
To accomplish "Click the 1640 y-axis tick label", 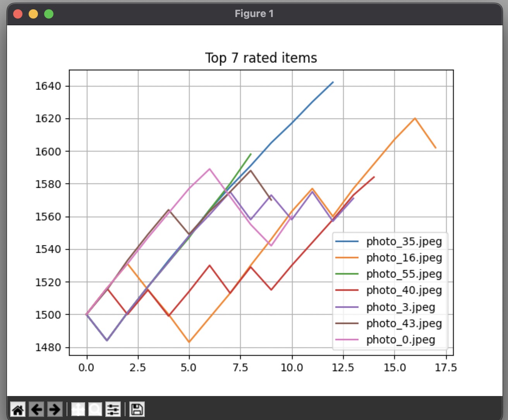I will click(48, 86).
